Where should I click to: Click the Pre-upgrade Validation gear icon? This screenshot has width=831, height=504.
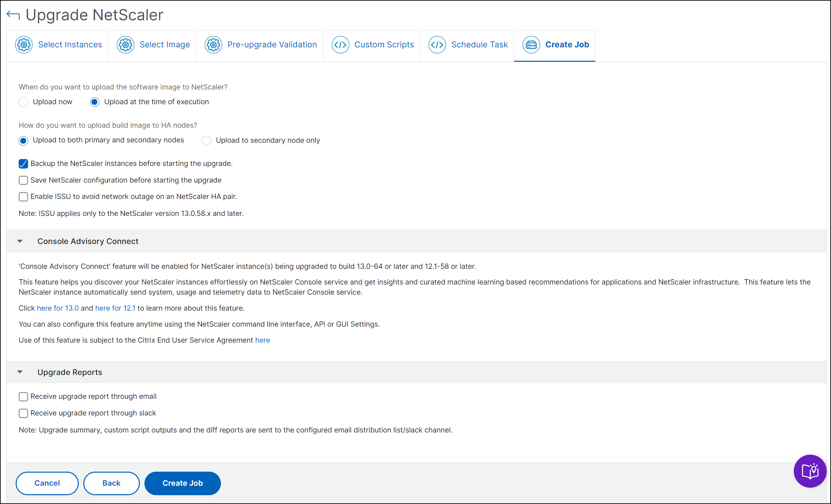coord(213,44)
